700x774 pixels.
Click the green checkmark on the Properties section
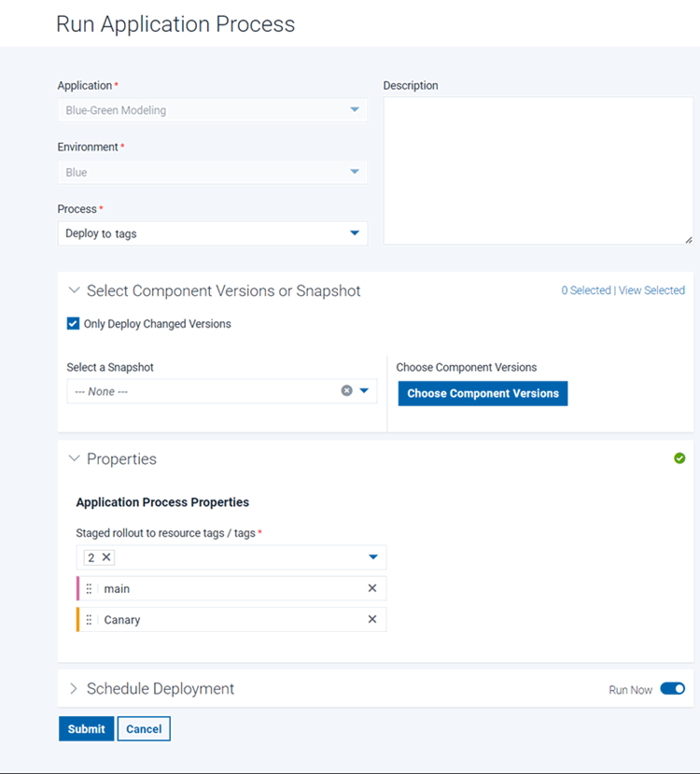[x=679, y=457]
